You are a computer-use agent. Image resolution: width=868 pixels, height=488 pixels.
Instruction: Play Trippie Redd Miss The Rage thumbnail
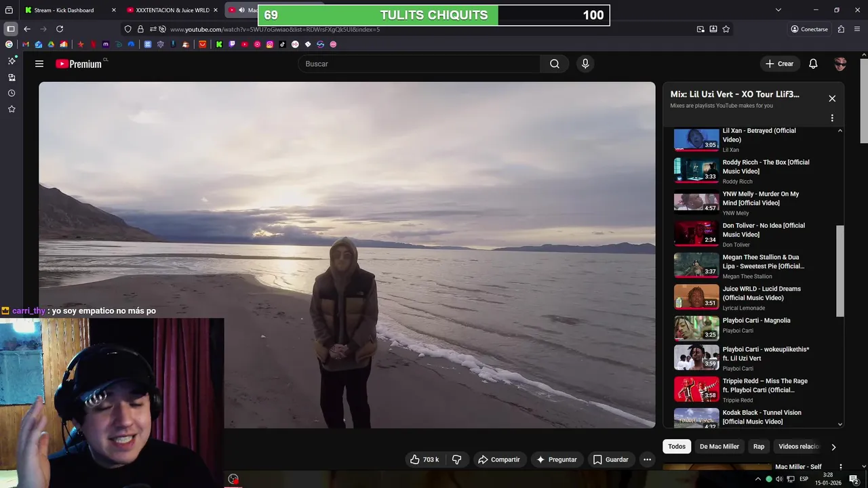[x=696, y=390]
